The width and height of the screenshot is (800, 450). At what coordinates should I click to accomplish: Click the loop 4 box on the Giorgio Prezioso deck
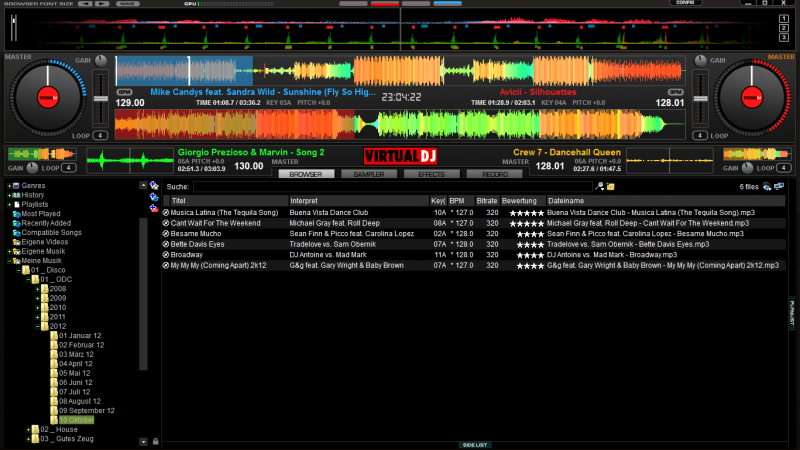(69, 168)
